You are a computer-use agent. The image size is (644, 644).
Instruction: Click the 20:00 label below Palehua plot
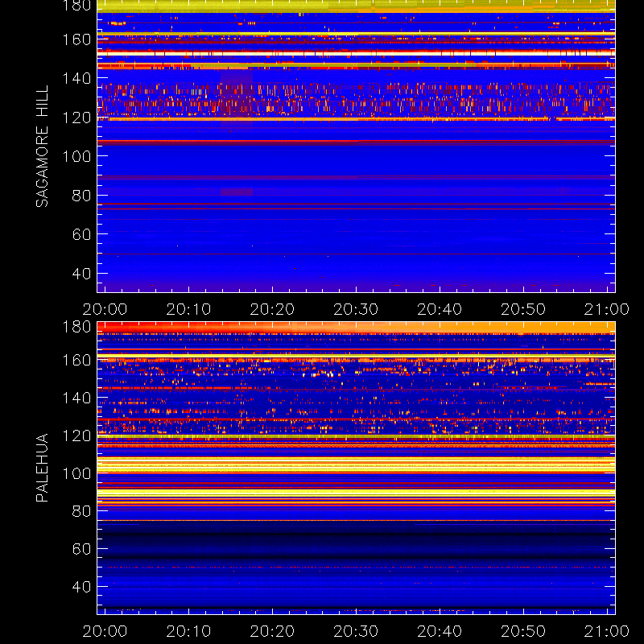[105, 631]
